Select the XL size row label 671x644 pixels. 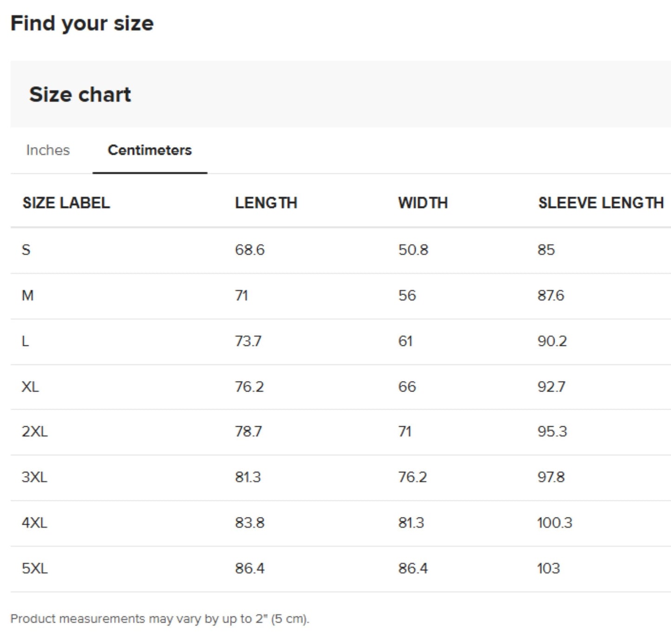click(x=30, y=387)
